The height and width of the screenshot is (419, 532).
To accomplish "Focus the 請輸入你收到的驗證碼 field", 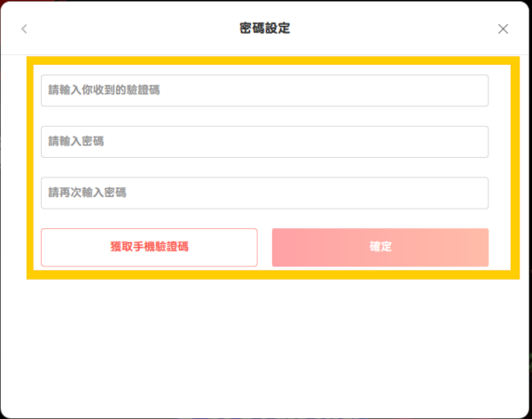I will click(x=264, y=91).
